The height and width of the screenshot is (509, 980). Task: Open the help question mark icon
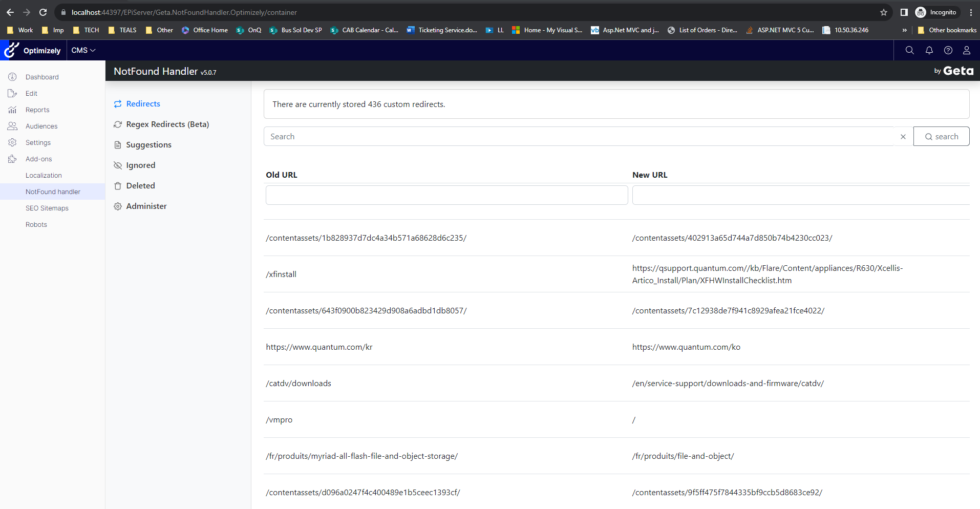[948, 50]
